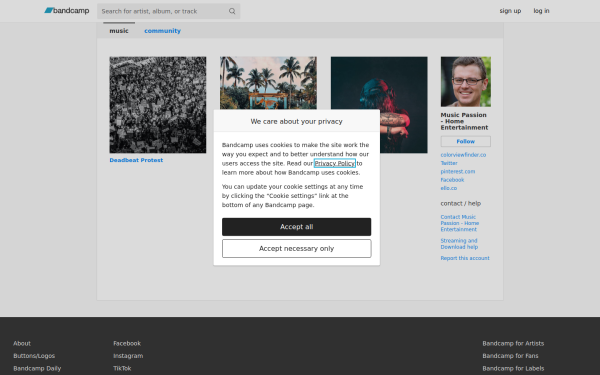Follow Music Passion - Home Entertainment

point(465,141)
